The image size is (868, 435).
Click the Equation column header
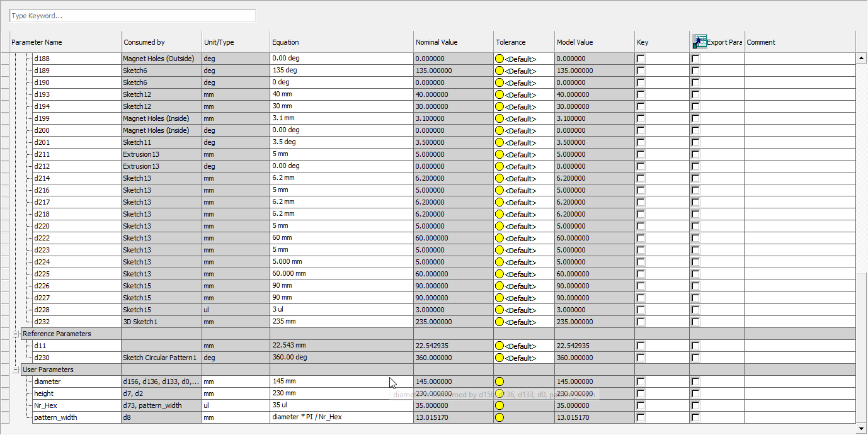(x=342, y=42)
